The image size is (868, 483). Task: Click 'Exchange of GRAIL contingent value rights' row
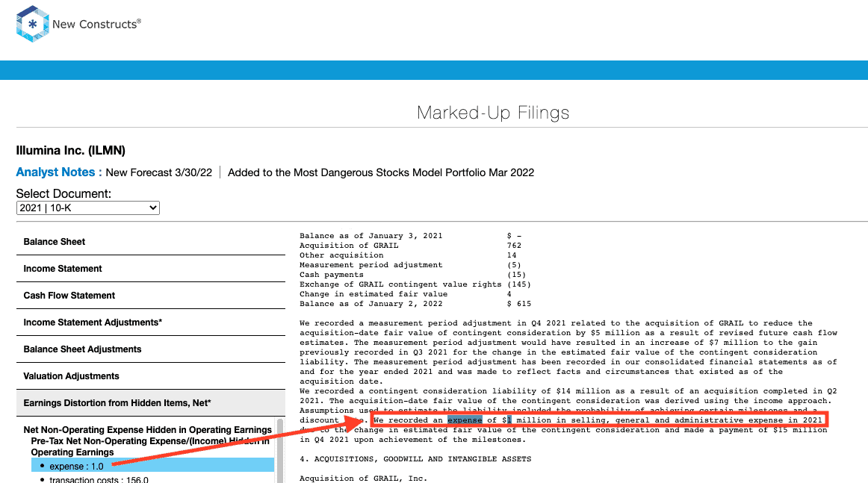click(x=415, y=284)
